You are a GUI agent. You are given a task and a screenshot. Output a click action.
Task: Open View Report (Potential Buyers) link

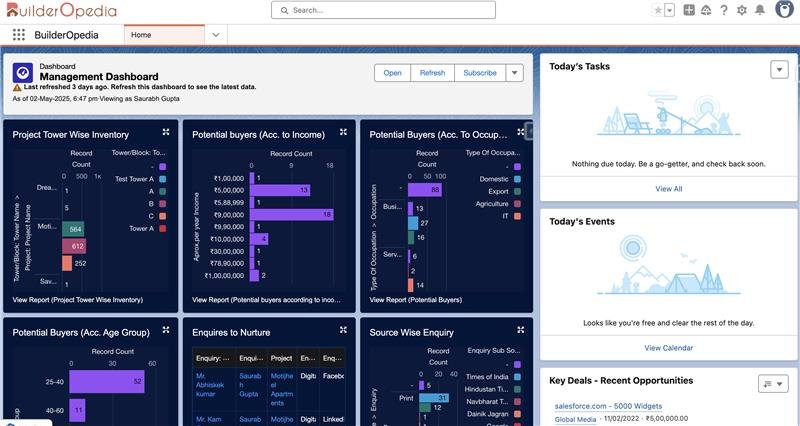click(415, 300)
